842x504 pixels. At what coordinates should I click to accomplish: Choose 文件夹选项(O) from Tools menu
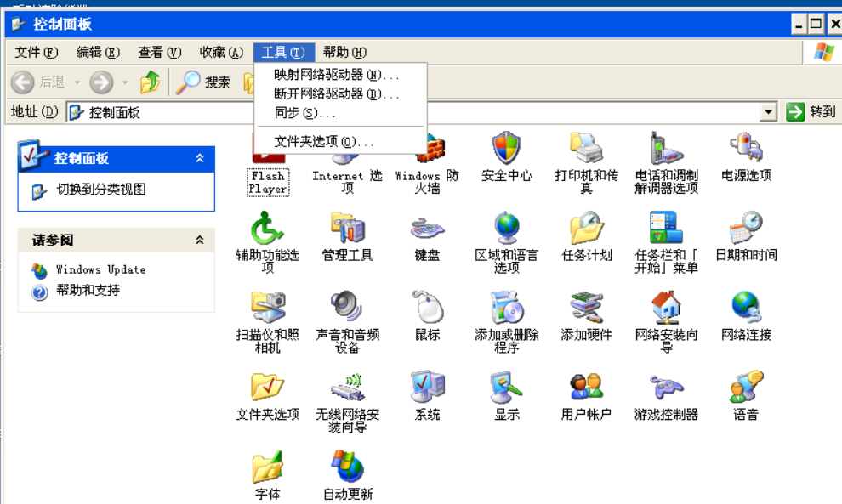[x=340, y=142]
